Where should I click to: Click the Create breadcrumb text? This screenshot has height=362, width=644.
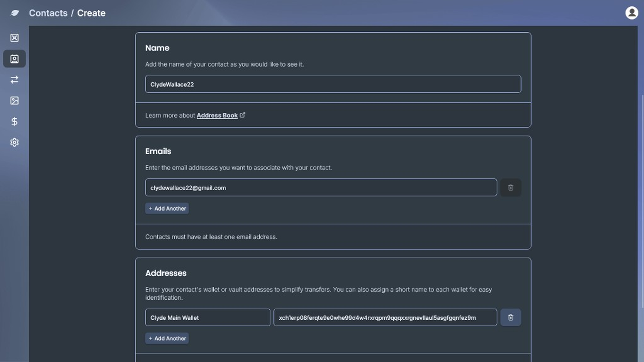tap(91, 13)
